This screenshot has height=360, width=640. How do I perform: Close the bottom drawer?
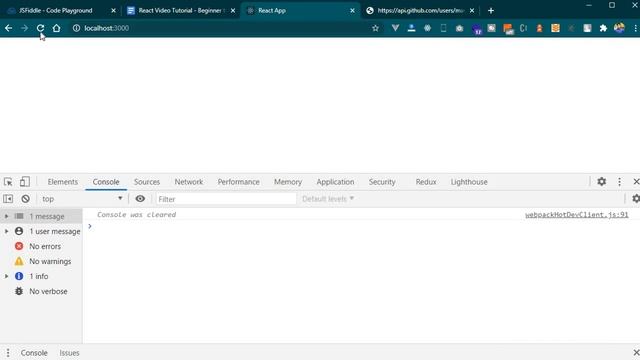point(636,352)
